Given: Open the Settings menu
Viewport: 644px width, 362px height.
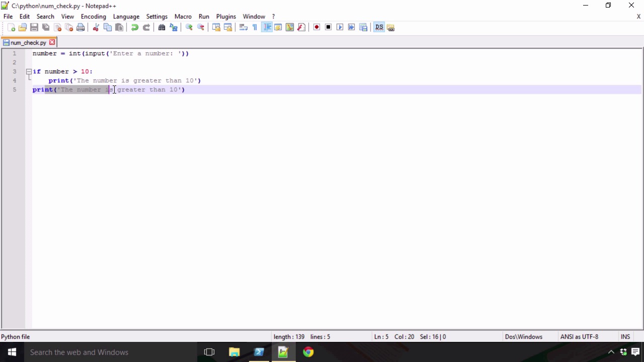Looking at the screenshot, I should tap(157, 16).
